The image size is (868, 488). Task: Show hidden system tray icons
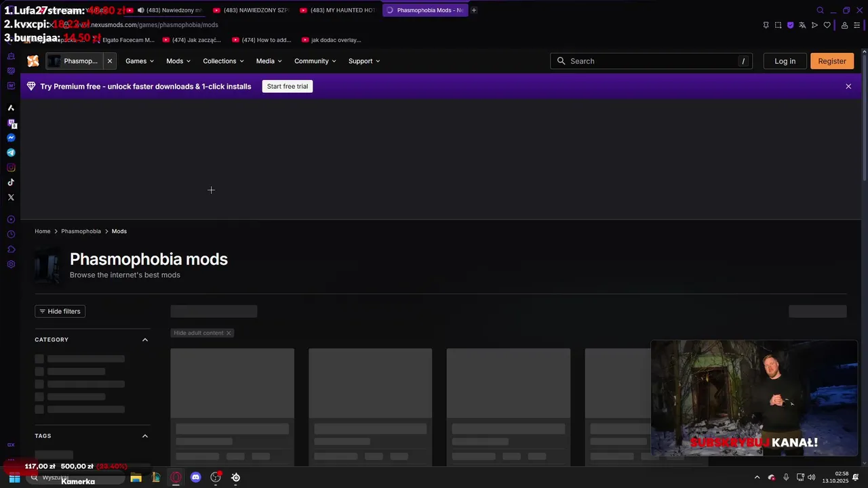tap(757, 477)
